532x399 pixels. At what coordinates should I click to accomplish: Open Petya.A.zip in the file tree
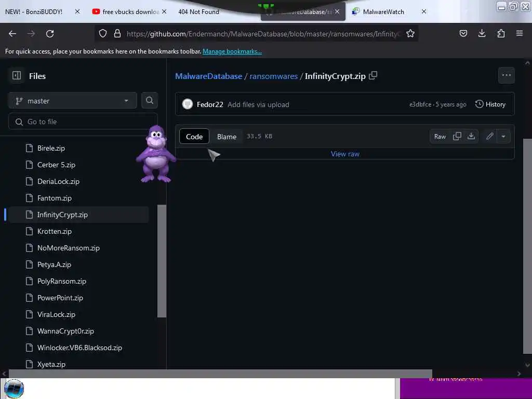tap(54, 264)
